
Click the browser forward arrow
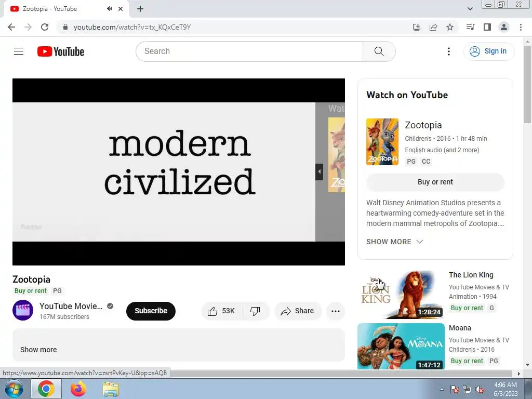click(x=28, y=27)
